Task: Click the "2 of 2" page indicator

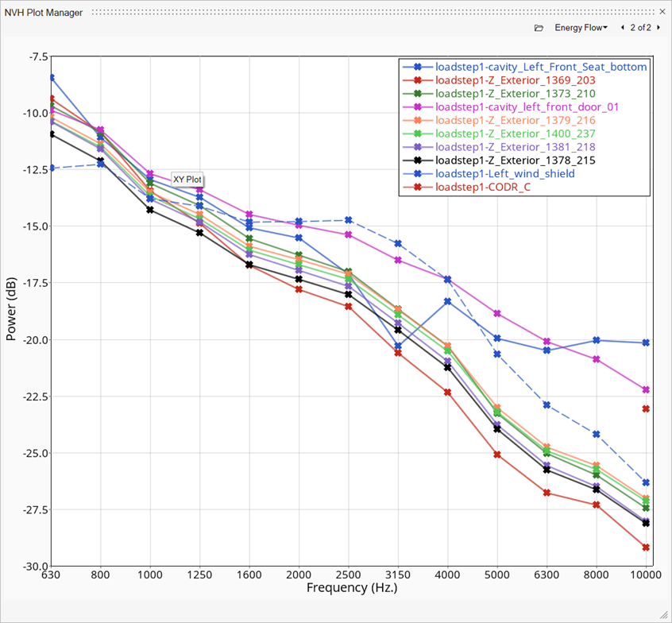Action: pos(640,28)
